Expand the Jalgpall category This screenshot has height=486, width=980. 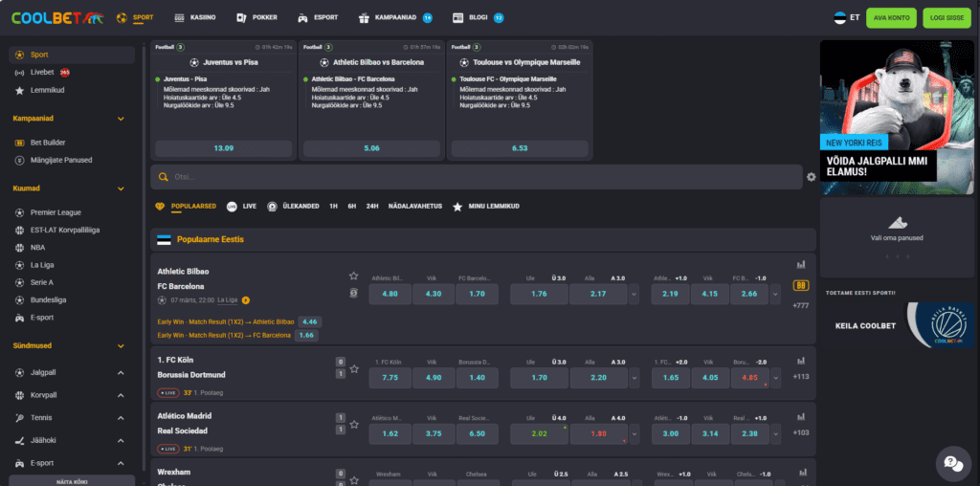click(x=121, y=373)
